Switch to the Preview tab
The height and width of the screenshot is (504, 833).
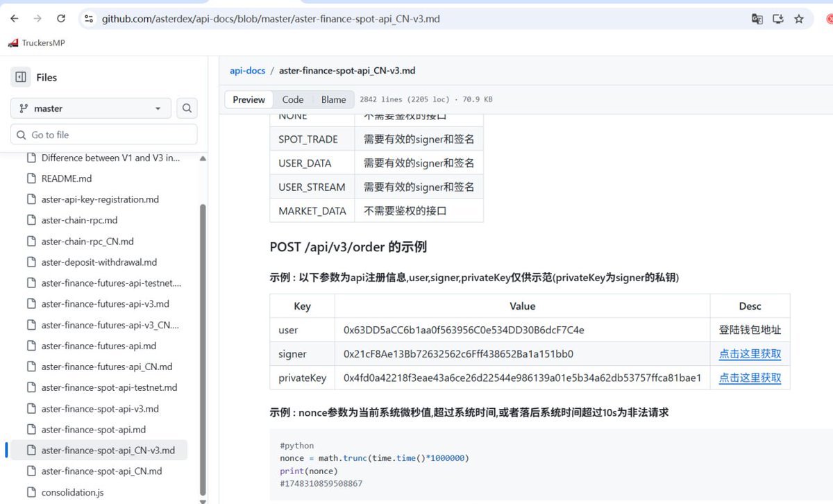(249, 99)
